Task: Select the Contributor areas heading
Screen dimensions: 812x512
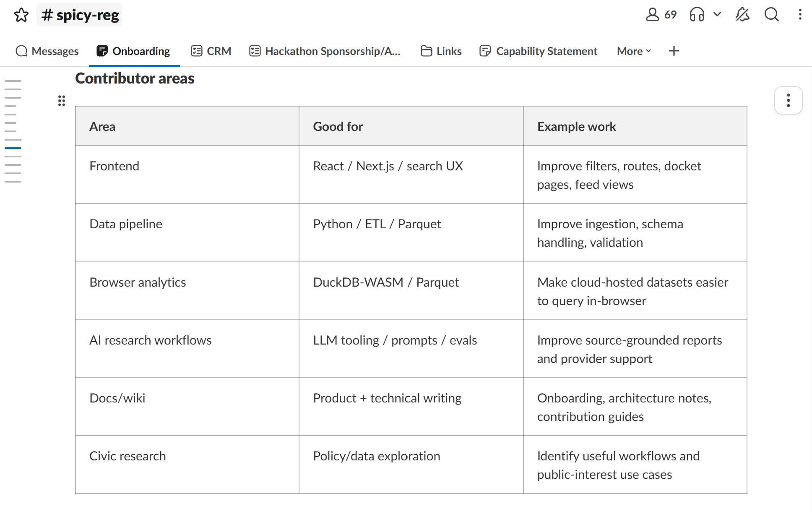Action: click(135, 78)
